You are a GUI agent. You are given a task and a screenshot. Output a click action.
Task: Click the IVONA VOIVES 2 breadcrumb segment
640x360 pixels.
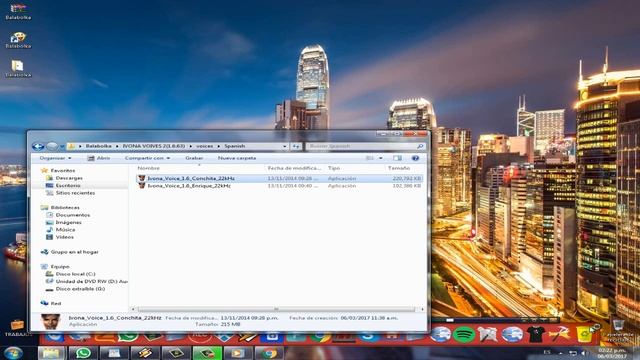[153, 146]
